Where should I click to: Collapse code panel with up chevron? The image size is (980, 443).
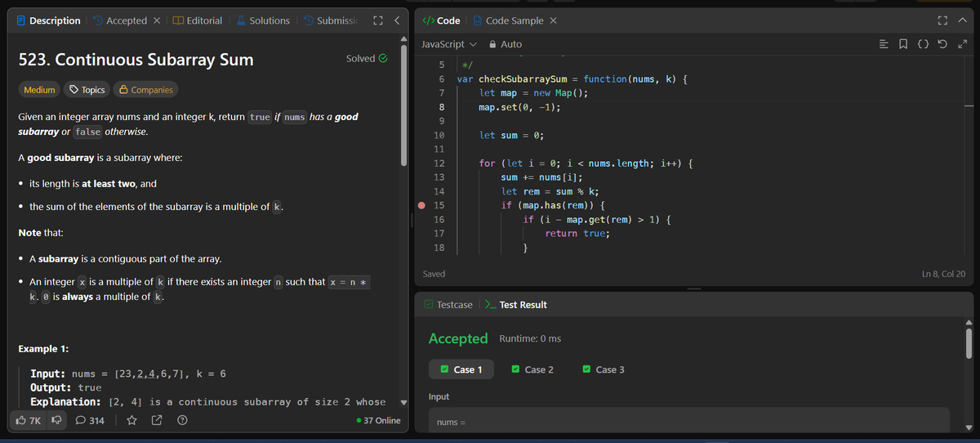point(962,20)
